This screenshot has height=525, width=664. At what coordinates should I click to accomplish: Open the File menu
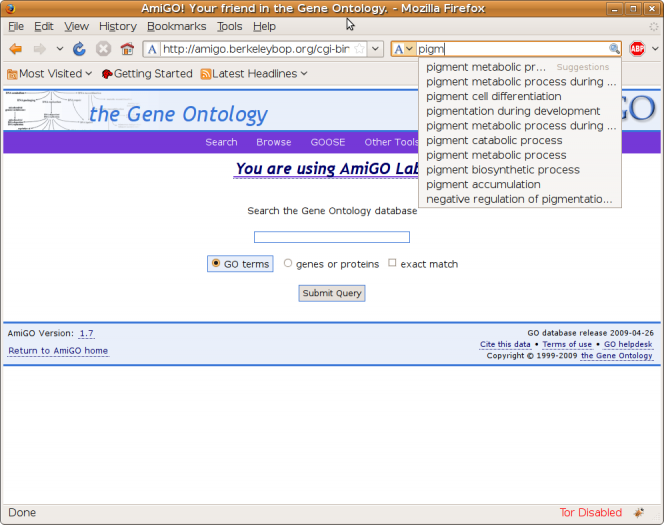[16, 26]
